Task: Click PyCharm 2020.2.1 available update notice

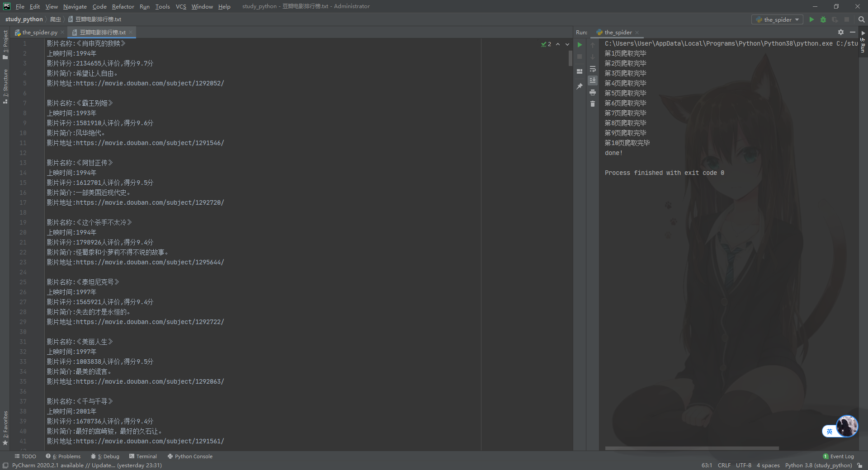Action: pos(87,465)
